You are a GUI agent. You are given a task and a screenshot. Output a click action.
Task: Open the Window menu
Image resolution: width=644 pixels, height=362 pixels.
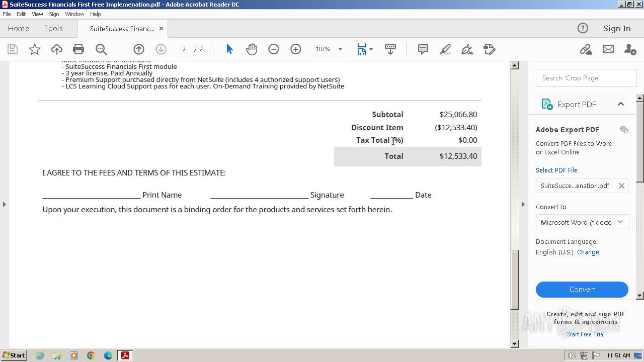[x=74, y=14]
